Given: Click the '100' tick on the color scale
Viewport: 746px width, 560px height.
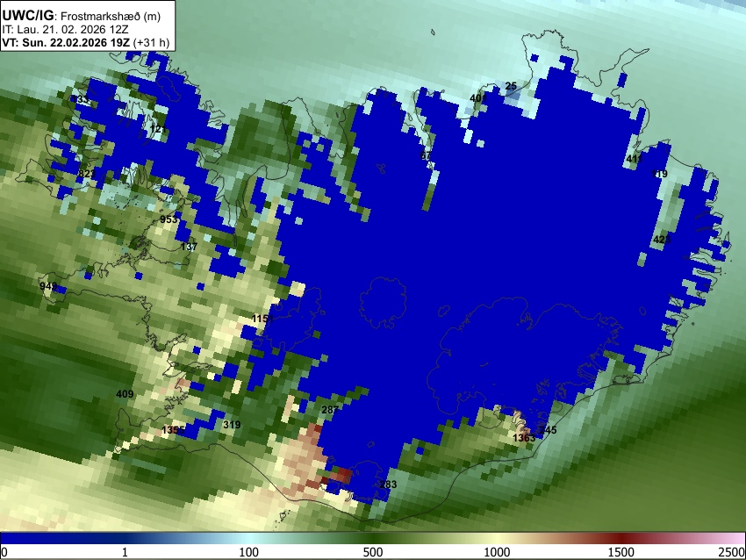Looking at the screenshot, I should [x=248, y=552].
